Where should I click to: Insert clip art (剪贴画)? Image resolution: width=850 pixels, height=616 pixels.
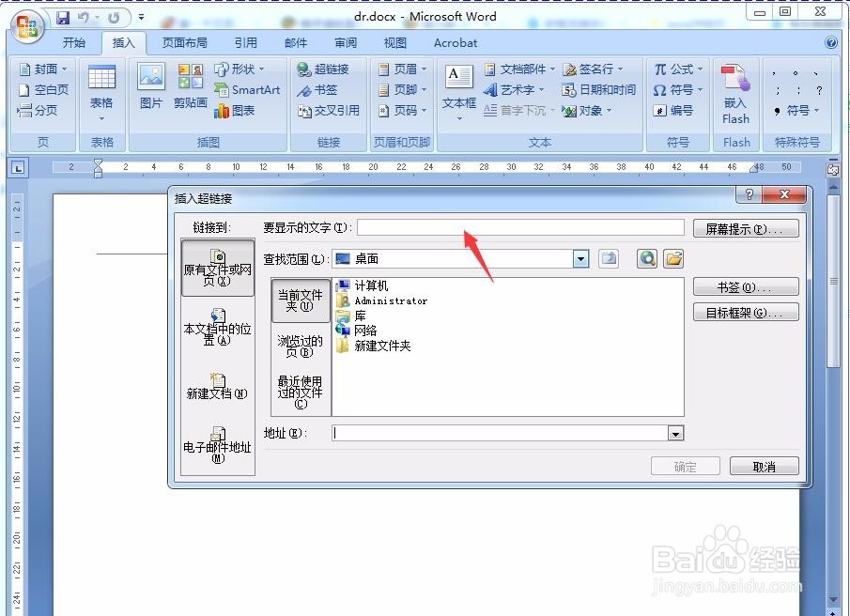coord(191,86)
